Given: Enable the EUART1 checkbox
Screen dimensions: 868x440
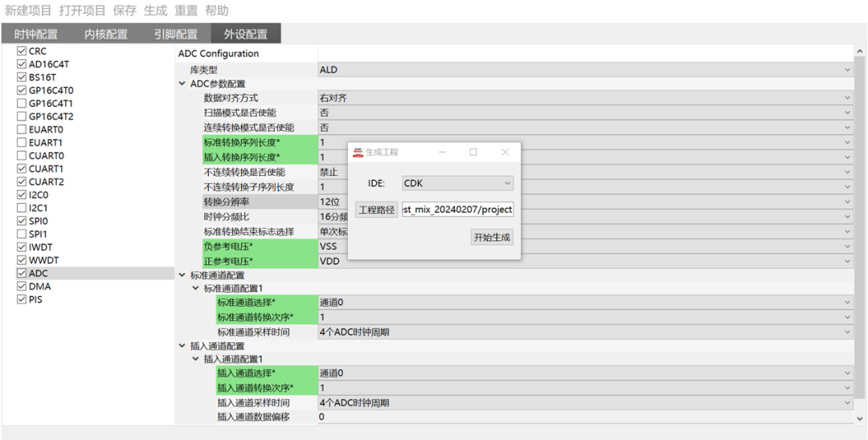Looking at the screenshot, I should pyautogui.click(x=22, y=143).
